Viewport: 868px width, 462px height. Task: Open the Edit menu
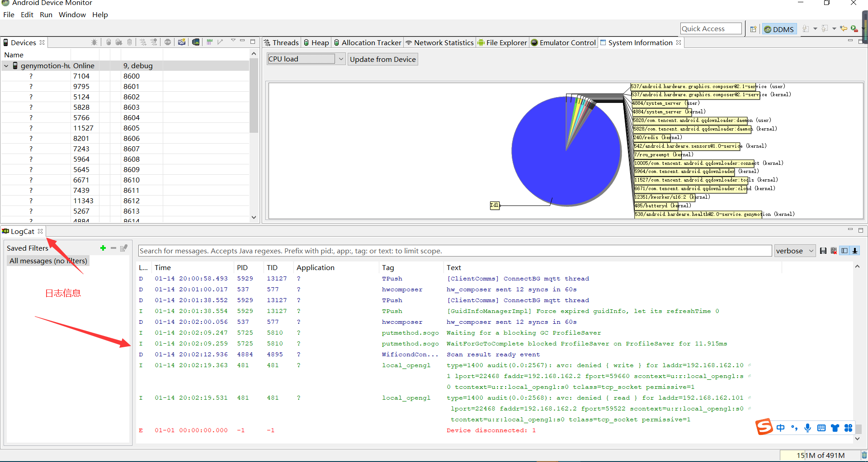click(27, 14)
